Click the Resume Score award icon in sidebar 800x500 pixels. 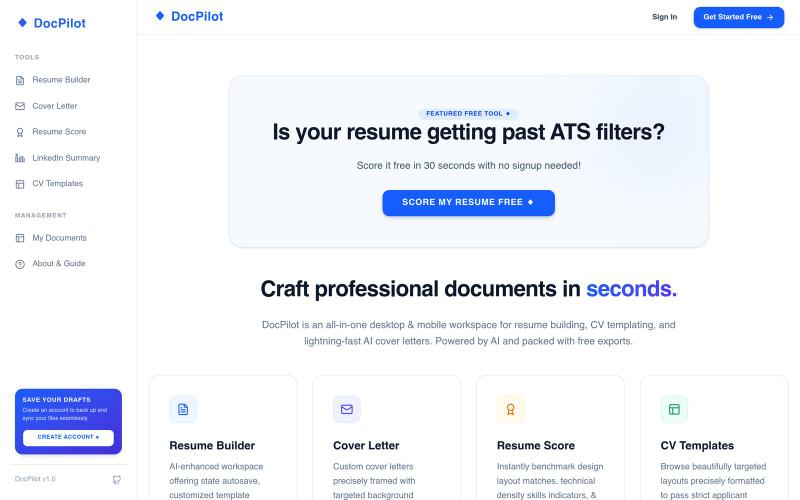(x=20, y=132)
